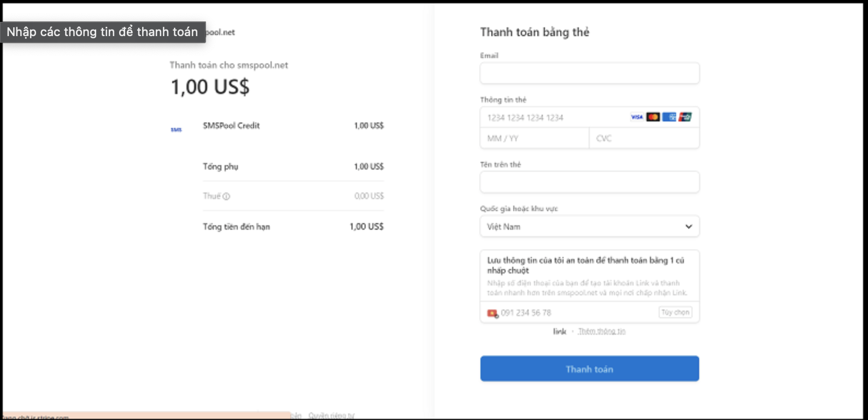Click the UnionPay card icon
868x420 pixels.
685,117
